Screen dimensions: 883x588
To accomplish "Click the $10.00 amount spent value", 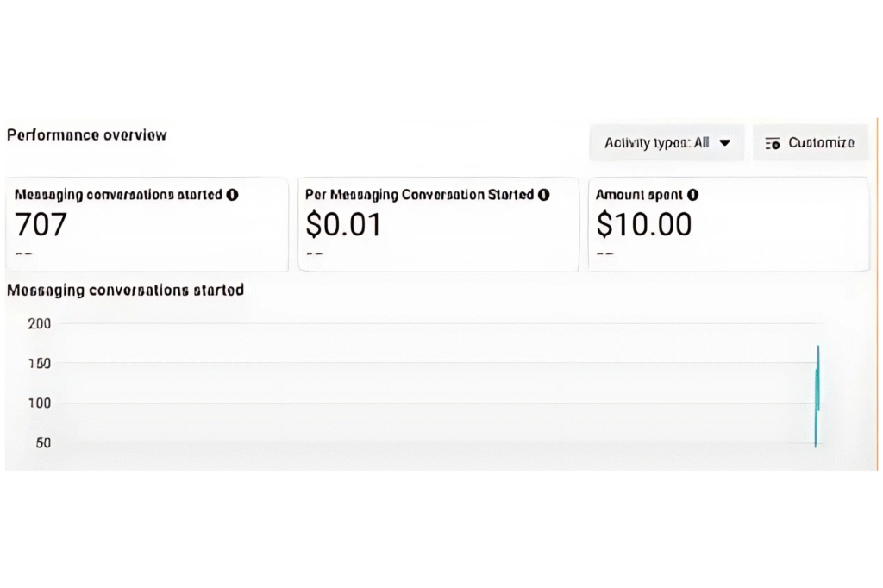I will 644,224.
